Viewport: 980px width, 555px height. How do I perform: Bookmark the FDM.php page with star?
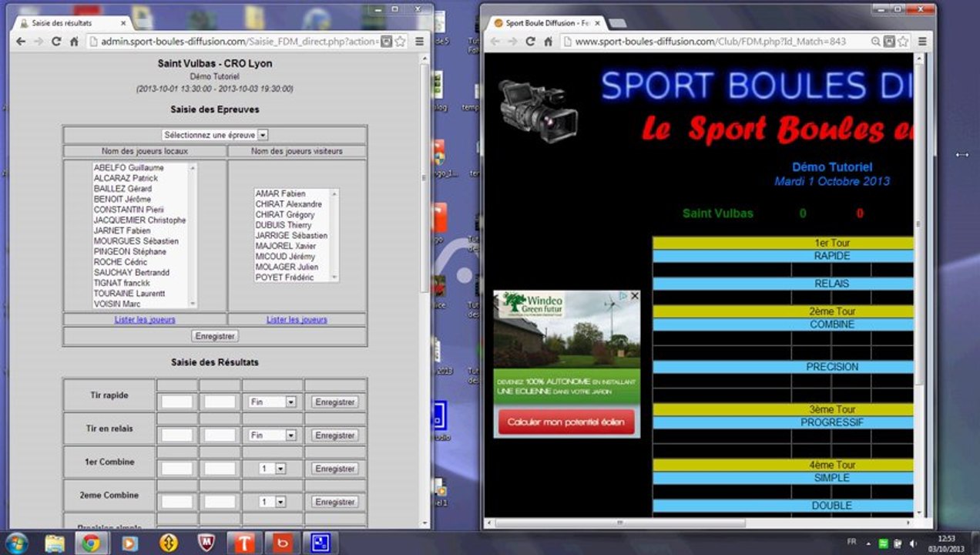pyautogui.click(x=903, y=42)
